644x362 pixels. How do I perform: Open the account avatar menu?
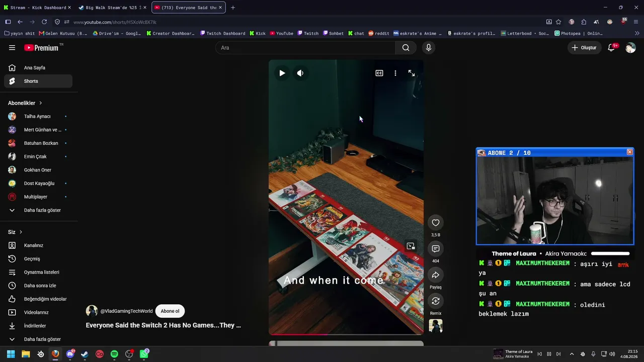630,48
